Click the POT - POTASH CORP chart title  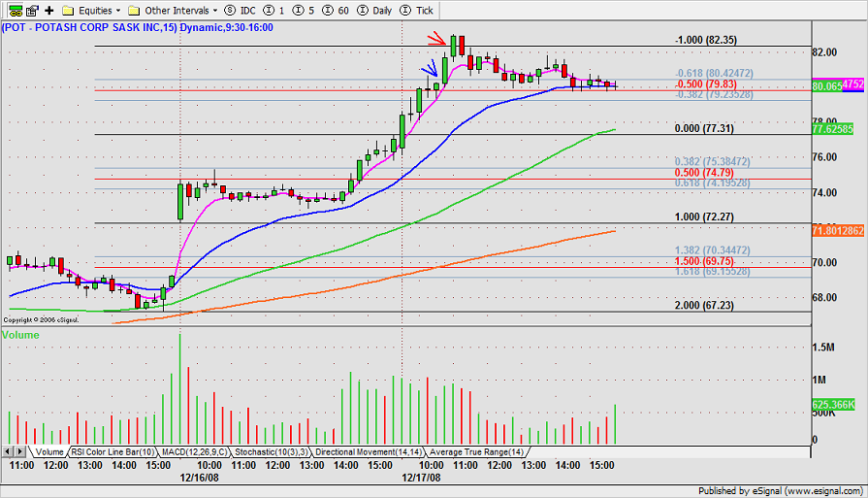[138, 27]
